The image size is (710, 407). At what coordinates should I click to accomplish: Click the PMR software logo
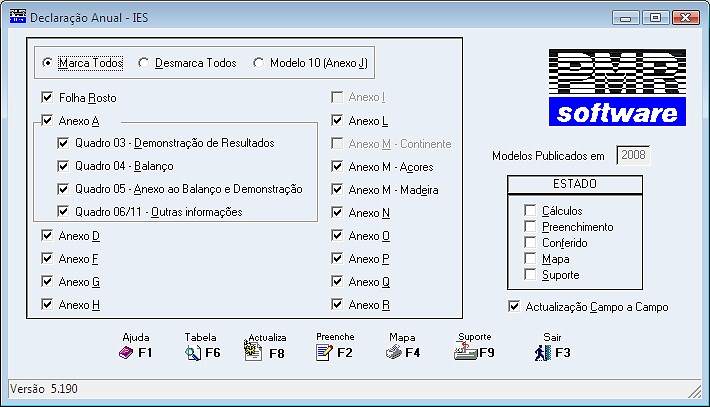pyautogui.click(x=617, y=87)
